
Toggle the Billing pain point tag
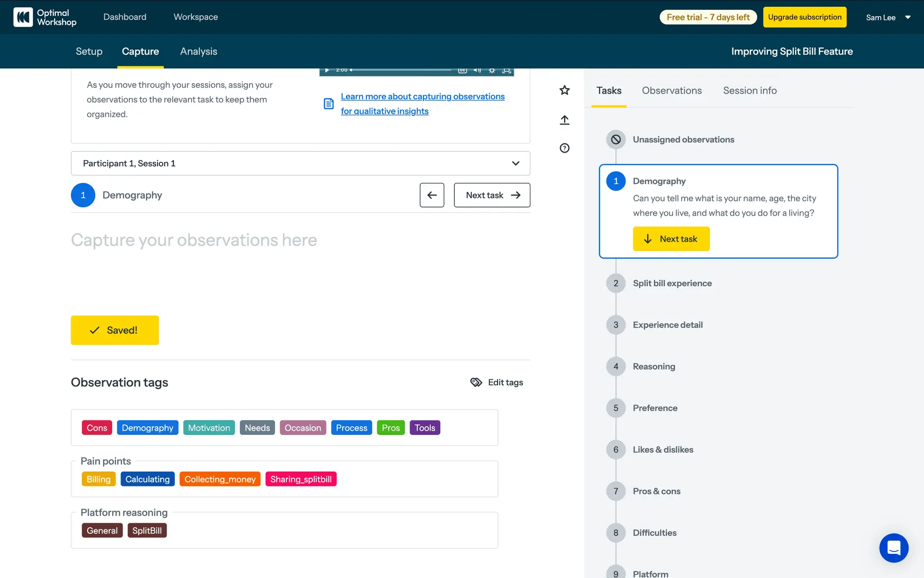(x=98, y=479)
